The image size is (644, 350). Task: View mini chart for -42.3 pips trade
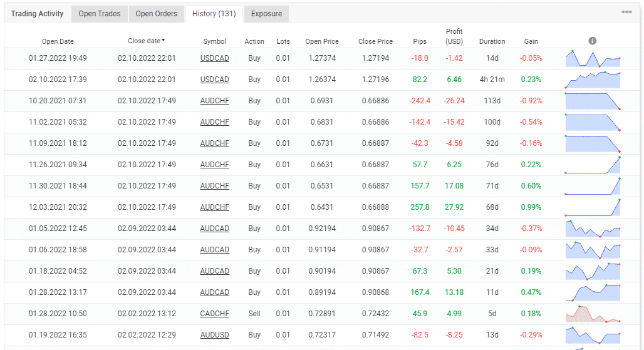click(x=593, y=143)
